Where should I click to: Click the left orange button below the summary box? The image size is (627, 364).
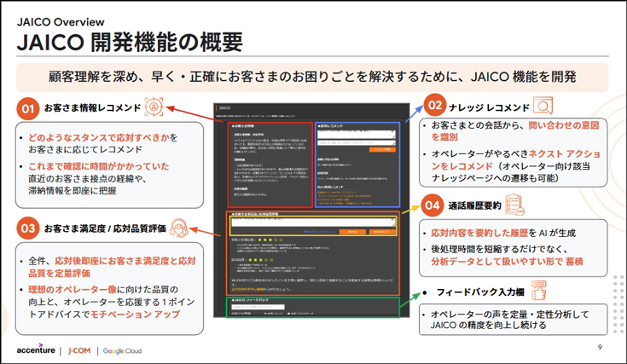352,232
